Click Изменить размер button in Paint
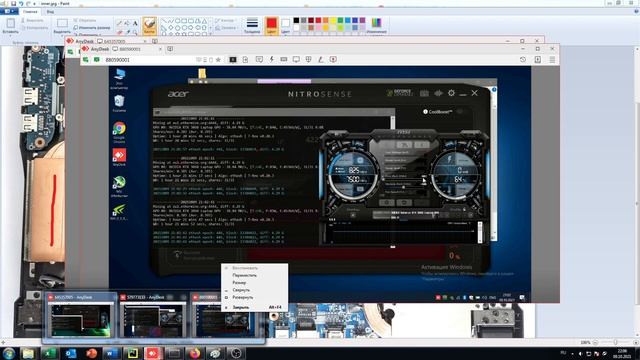 tap(91, 27)
